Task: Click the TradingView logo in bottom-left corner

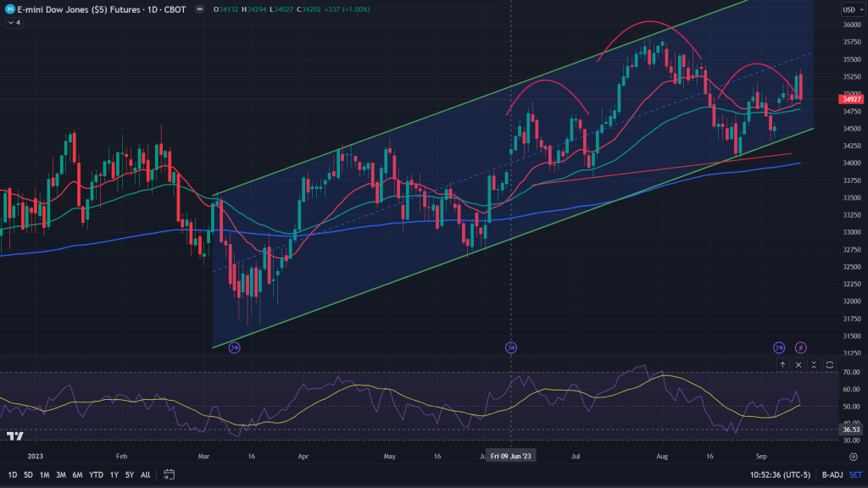Action: coord(14,436)
